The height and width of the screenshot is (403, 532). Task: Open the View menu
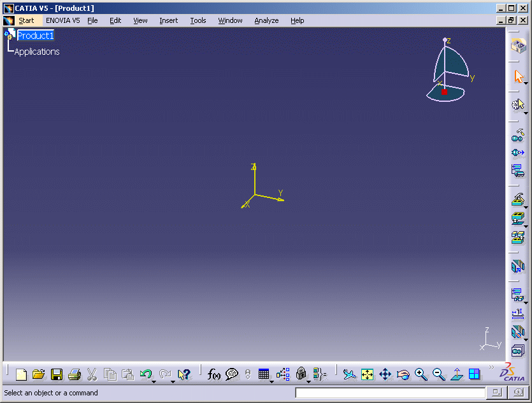coord(140,20)
